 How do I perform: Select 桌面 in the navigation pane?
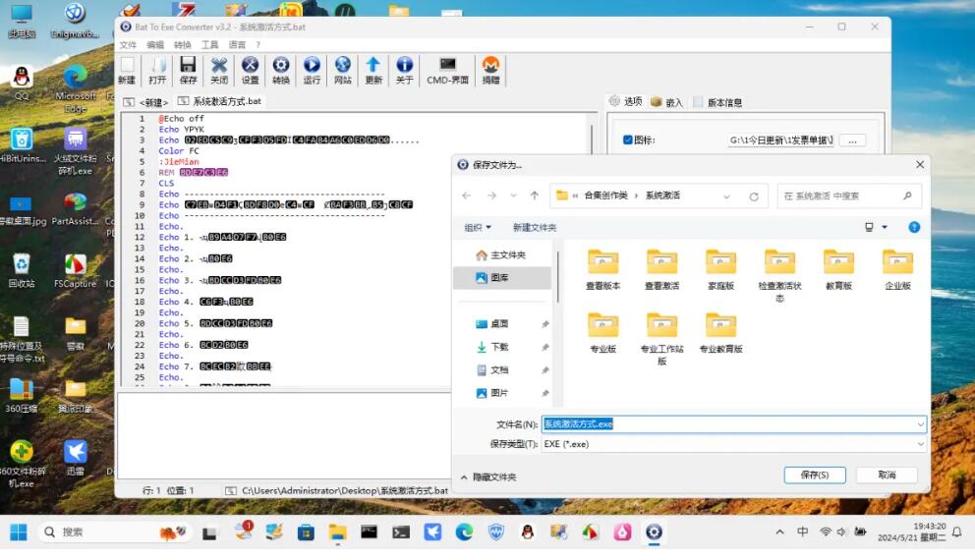[x=499, y=323]
